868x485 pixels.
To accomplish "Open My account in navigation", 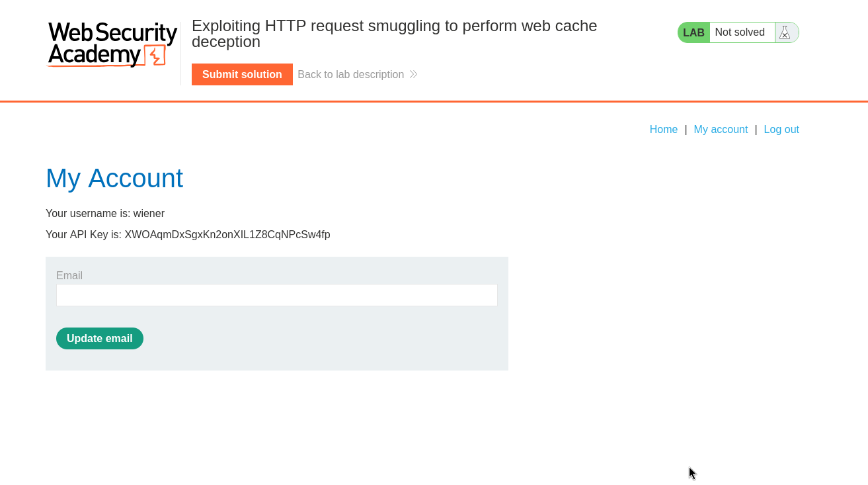I will [x=721, y=129].
